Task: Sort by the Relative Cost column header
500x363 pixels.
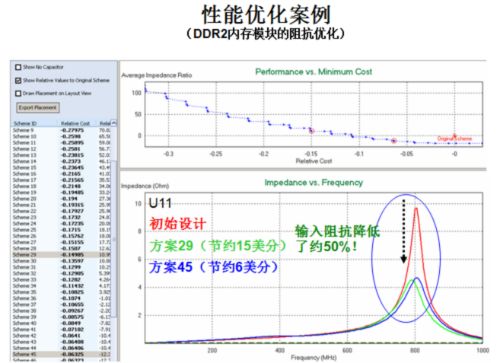Action: click(75, 123)
